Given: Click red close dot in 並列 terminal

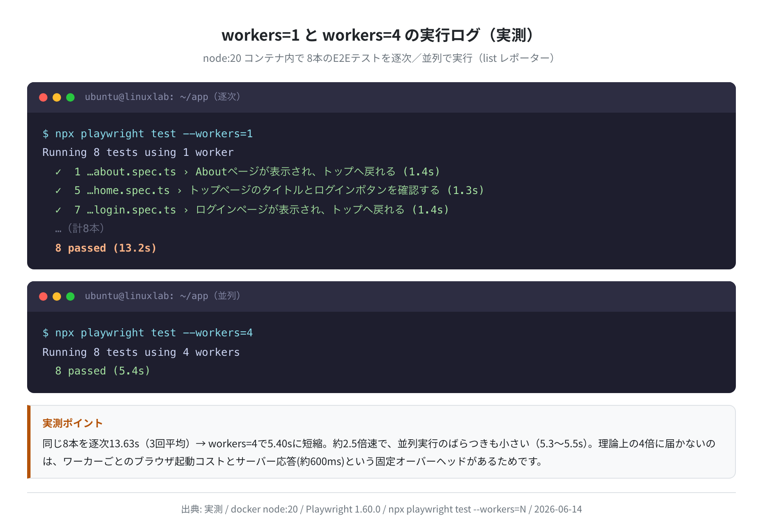Looking at the screenshot, I should 43,296.
